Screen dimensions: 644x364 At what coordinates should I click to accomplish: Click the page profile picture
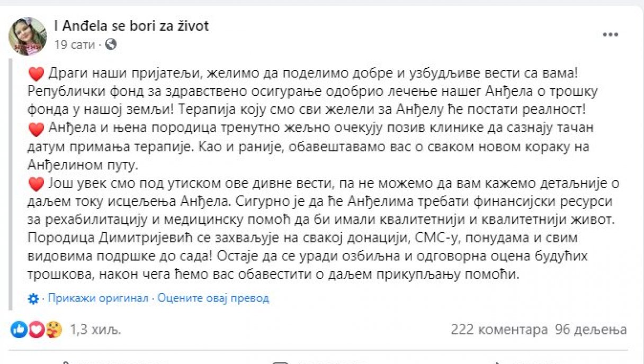(28, 36)
